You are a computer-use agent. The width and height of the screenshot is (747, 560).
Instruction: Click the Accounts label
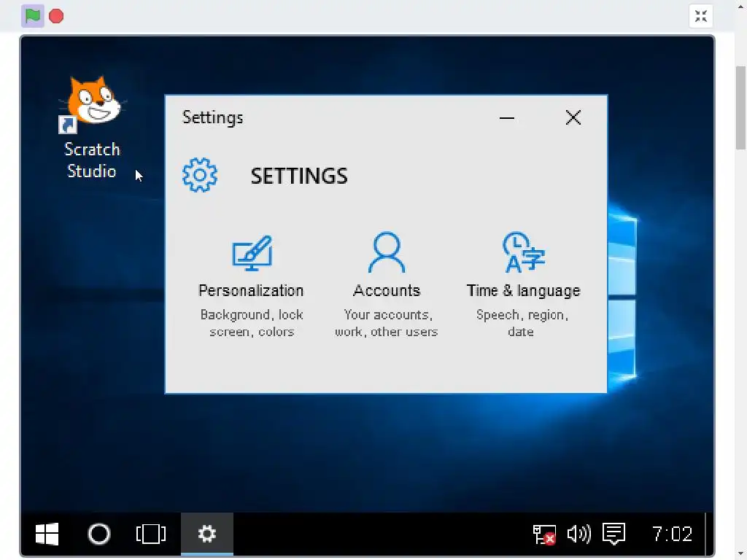387,290
